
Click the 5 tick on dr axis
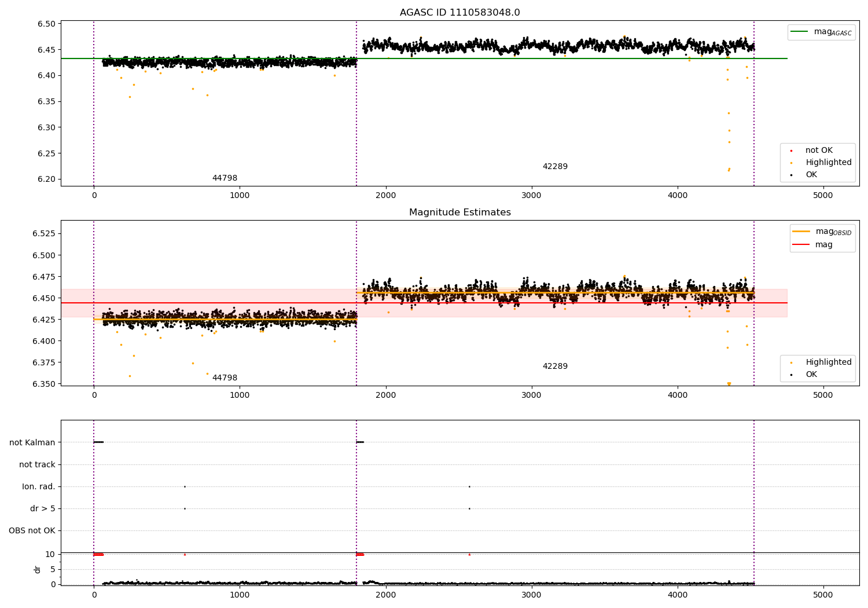coord(53,569)
